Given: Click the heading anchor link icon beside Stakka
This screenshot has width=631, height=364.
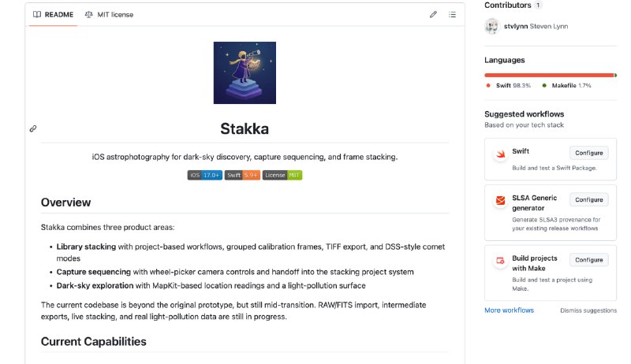Looking at the screenshot, I should 33,128.
